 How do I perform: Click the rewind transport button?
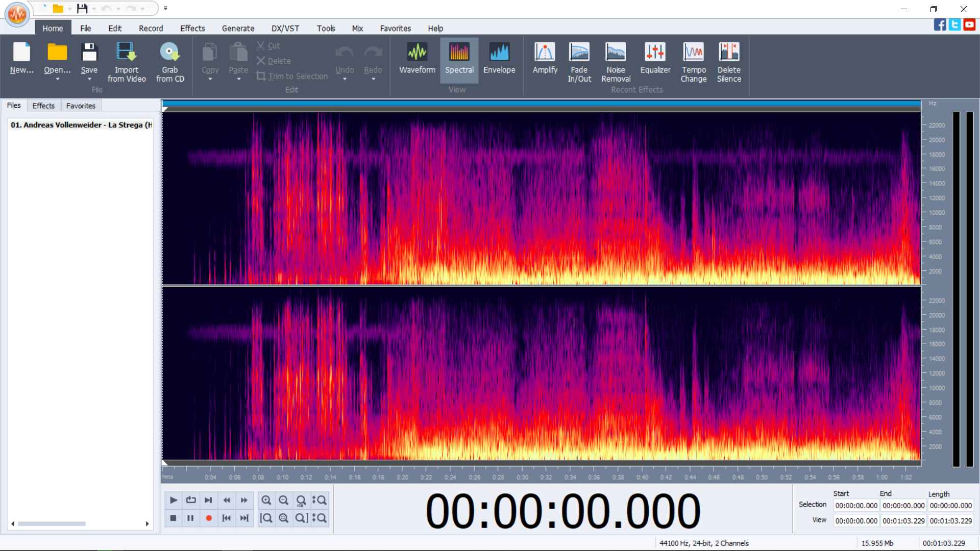(227, 500)
